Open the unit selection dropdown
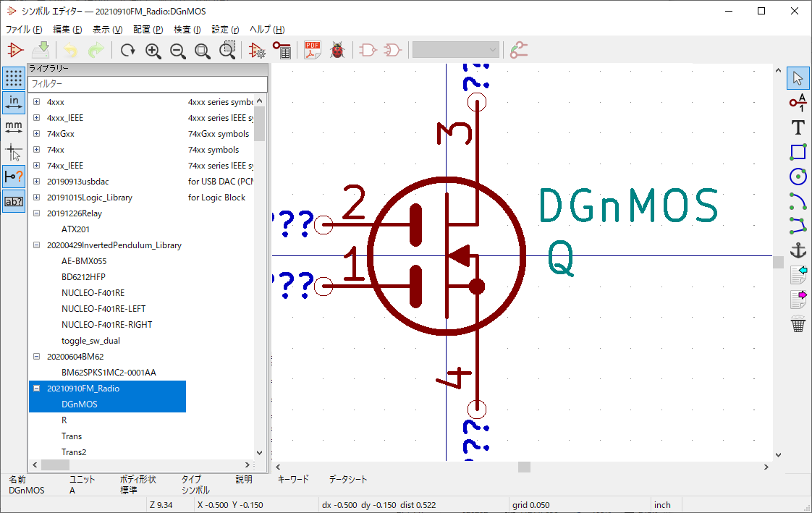 pos(456,50)
